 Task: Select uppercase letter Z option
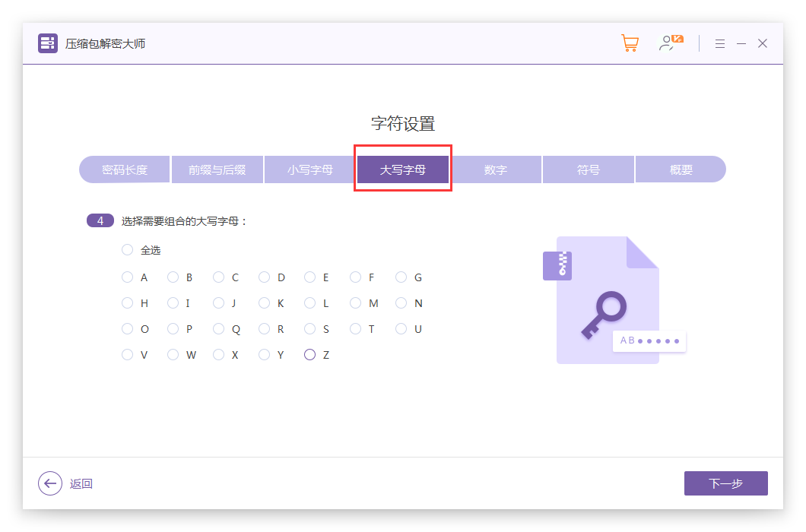(x=309, y=355)
